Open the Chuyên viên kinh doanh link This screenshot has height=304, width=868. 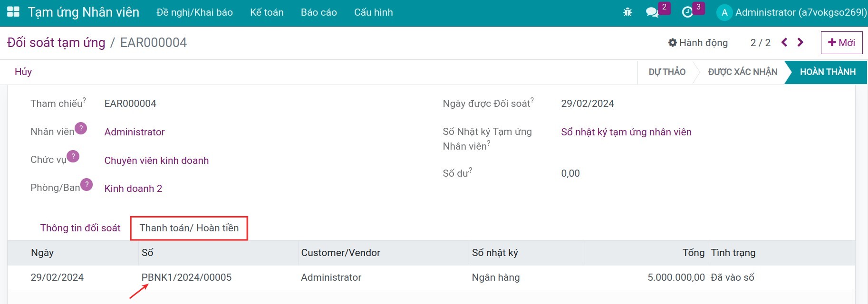[156, 161]
